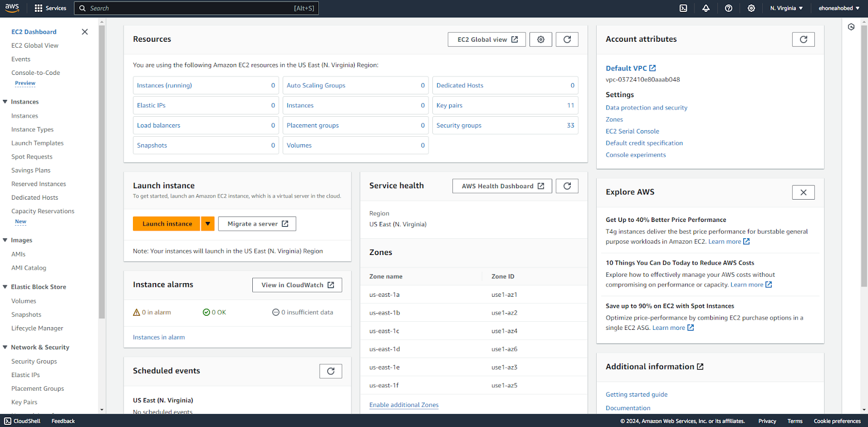This screenshot has width=868, height=427.
Task: Open Launch Templates in sidebar
Action: click(37, 143)
